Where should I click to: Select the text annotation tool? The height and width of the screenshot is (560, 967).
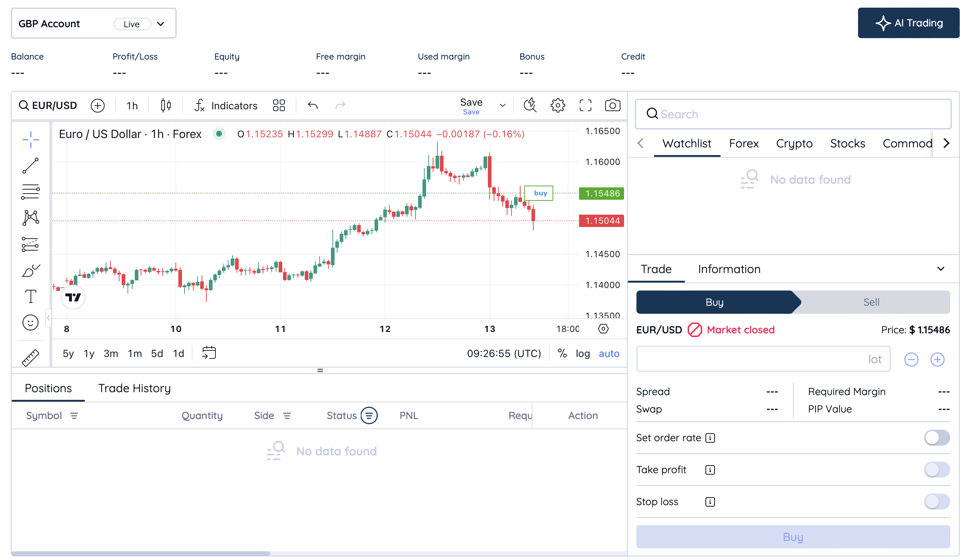click(30, 296)
